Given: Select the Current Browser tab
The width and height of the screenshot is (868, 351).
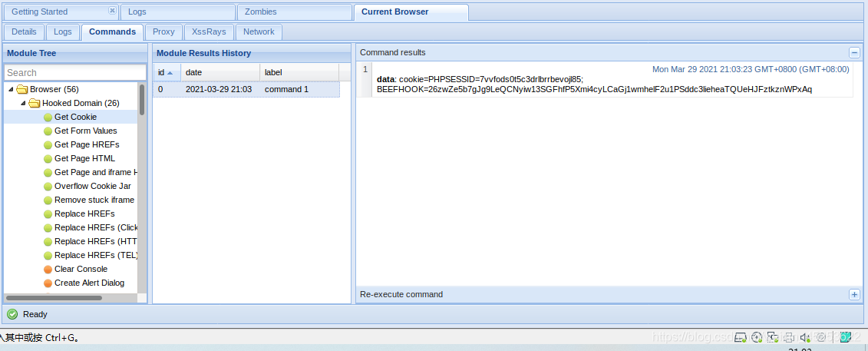Looking at the screenshot, I should (x=411, y=12).
